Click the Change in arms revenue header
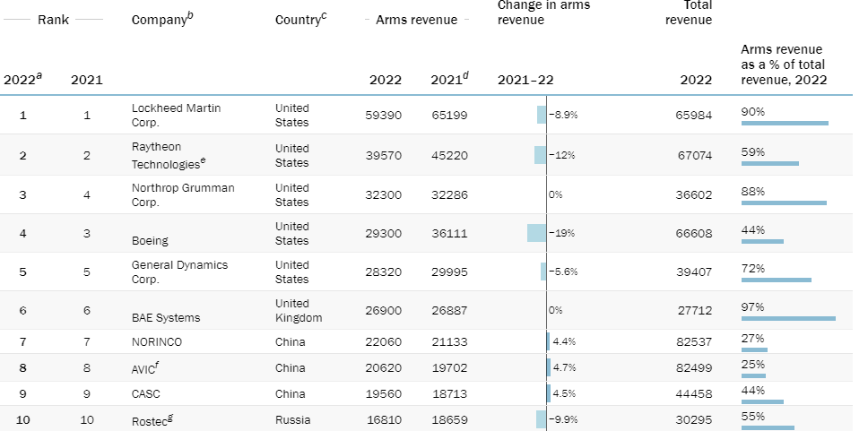Viewport: 868px width, 431px height. tap(544, 13)
